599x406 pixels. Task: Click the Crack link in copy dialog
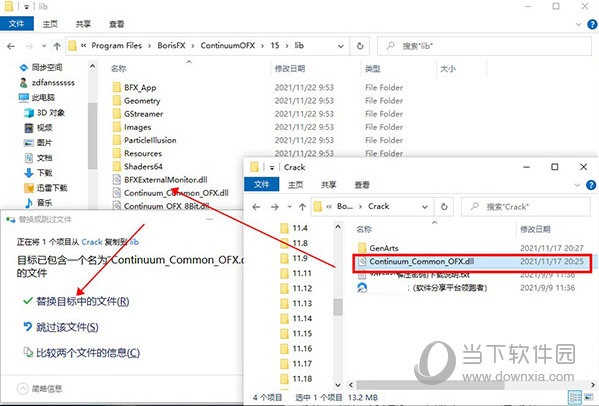[92, 242]
